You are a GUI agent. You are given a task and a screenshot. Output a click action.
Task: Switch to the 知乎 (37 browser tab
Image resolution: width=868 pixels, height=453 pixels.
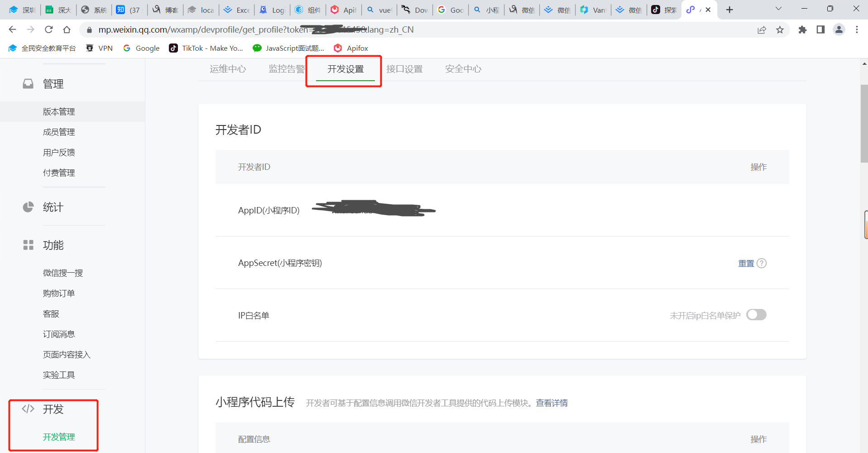coord(129,10)
